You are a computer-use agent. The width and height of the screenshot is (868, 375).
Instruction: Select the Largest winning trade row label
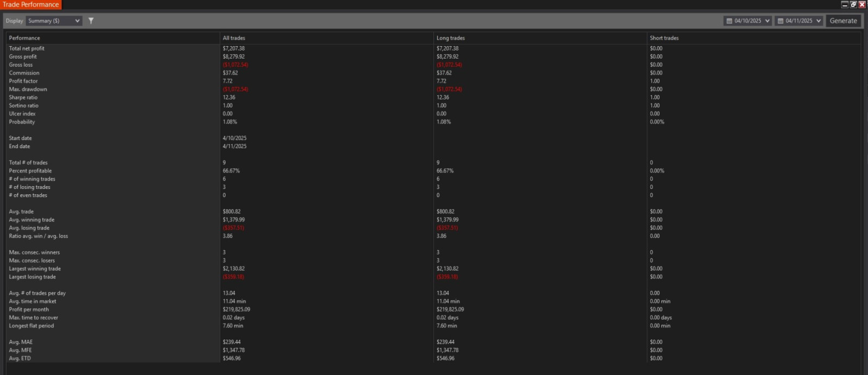click(35, 268)
